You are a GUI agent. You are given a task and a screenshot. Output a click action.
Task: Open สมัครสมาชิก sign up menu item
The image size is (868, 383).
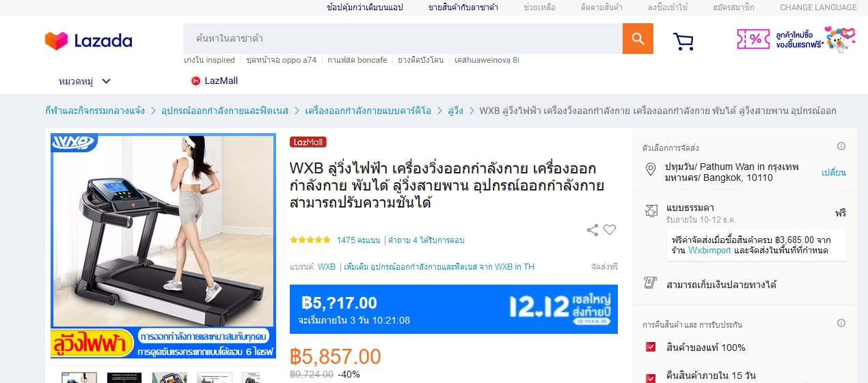[x=733, y=8]
